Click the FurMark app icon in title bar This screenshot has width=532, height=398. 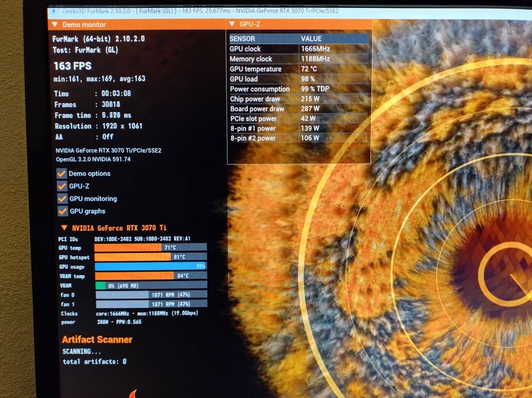point(54,11)
